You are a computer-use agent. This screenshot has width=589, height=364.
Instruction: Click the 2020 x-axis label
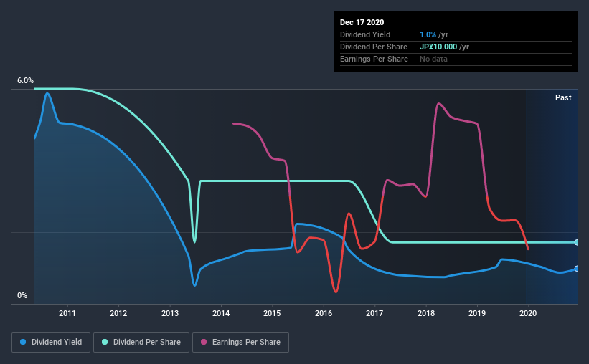click(528, 313)
